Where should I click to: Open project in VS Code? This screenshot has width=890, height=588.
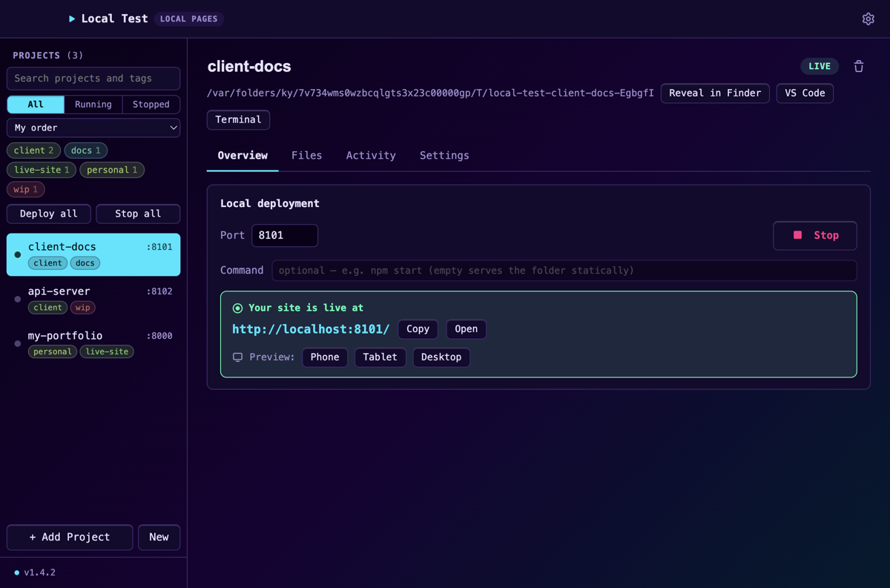tap(805, 93)
